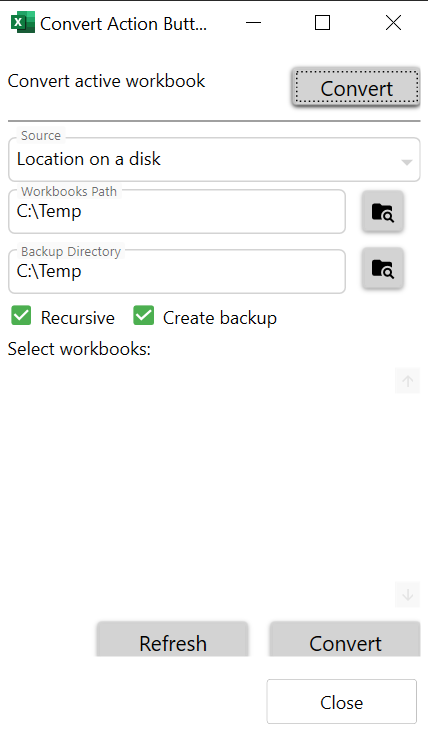Close window using title bar X
Screen dimensions: 428x736
point(393,23)
